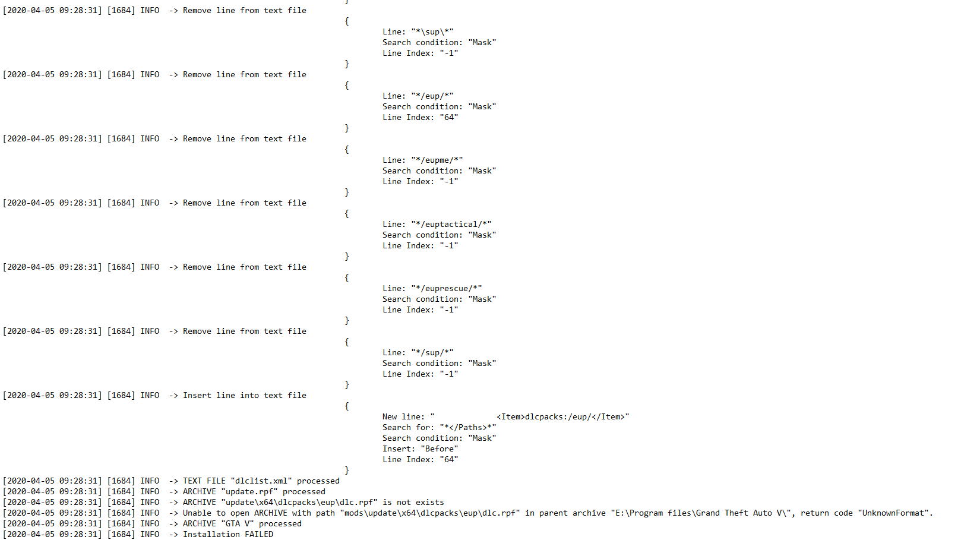Click the 'ARCHIVE "update.rpf" processed' line
This screenshot has width=980, height=540.
point(165,491)
